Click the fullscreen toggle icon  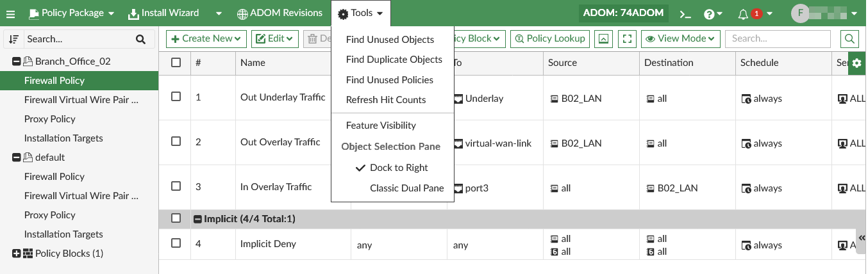(628, 38)
